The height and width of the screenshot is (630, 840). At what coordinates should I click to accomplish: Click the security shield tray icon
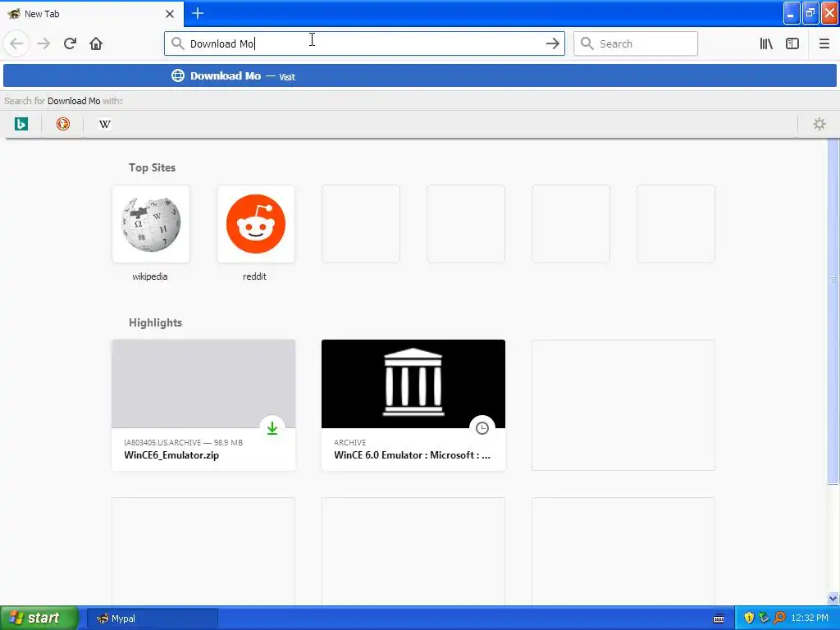[749, 619]
